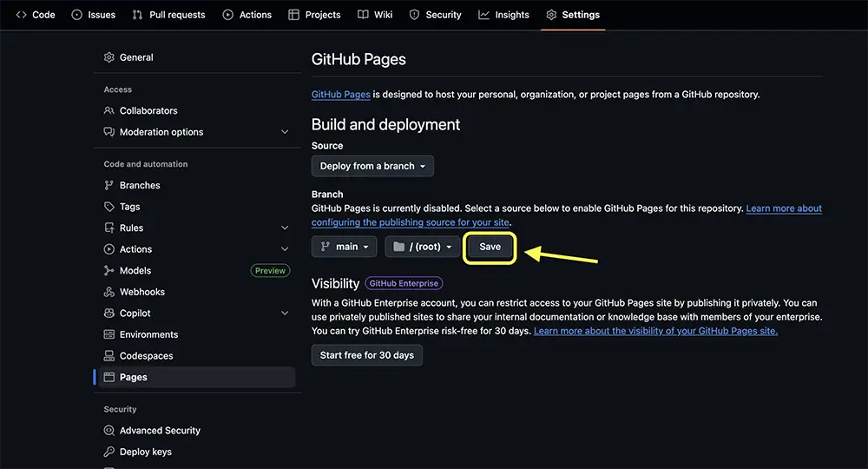The width and height of the screenshot is (868, 469).
Task: Open the / (root) folder dropdown
Action: click(422, 247)
